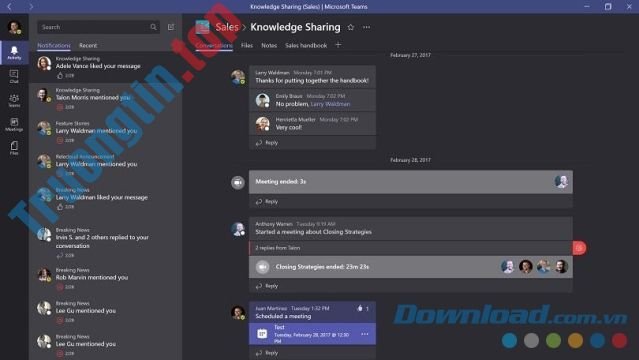Click Larry Waldman mention link
Image resolution: width=639 pixels, height=360 pixels.
pos(330,104)
